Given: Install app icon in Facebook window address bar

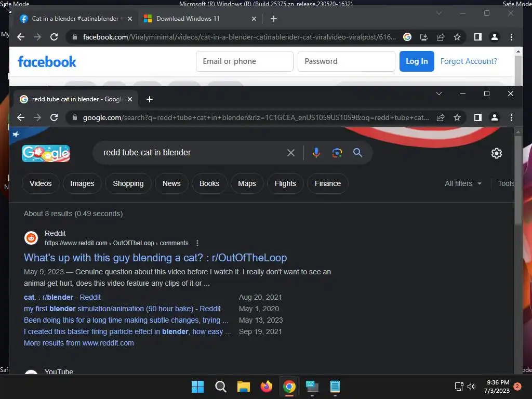Looking at the screenshot, I should pyautogui.click(x=424, y=37).
